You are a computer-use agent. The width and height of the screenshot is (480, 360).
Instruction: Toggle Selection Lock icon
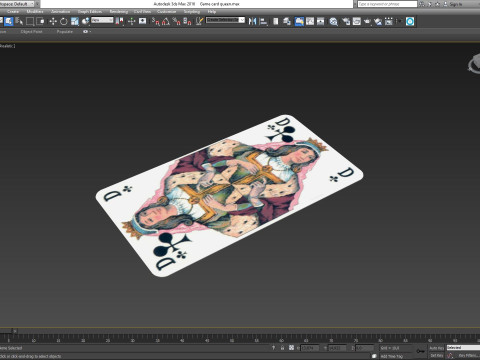[x=282, y=348]
